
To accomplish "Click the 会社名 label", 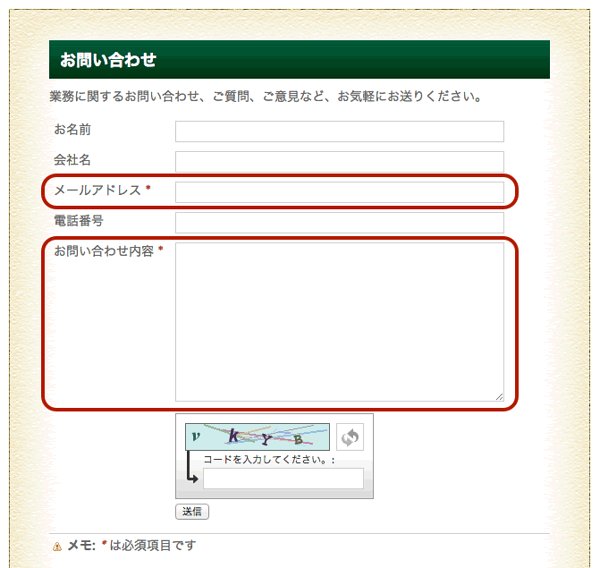I will [72, 160].
